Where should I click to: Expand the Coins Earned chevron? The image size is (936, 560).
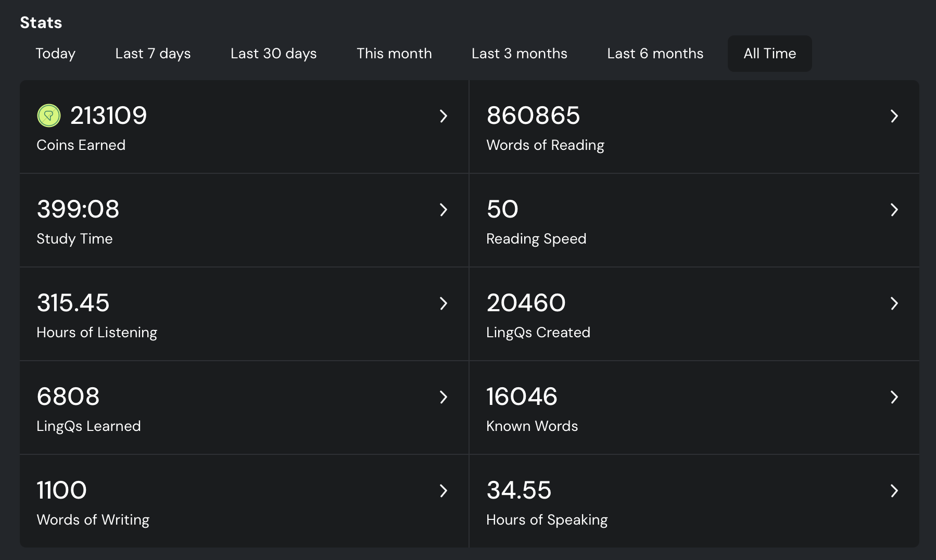[x=444, y=116]
